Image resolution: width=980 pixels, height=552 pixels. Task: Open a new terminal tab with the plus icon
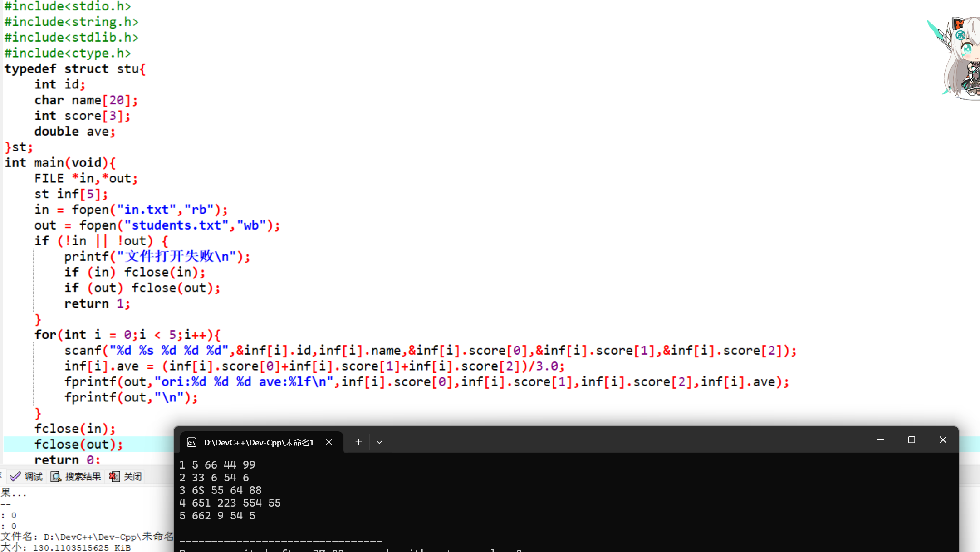pyautogui.click(x=358, y=442)
